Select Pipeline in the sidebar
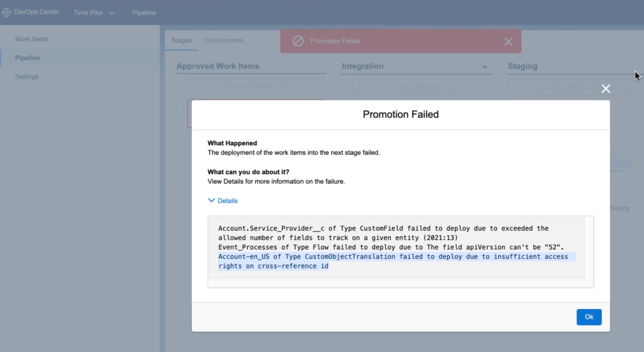The image size is (644, 352). [x=28, y=58]
